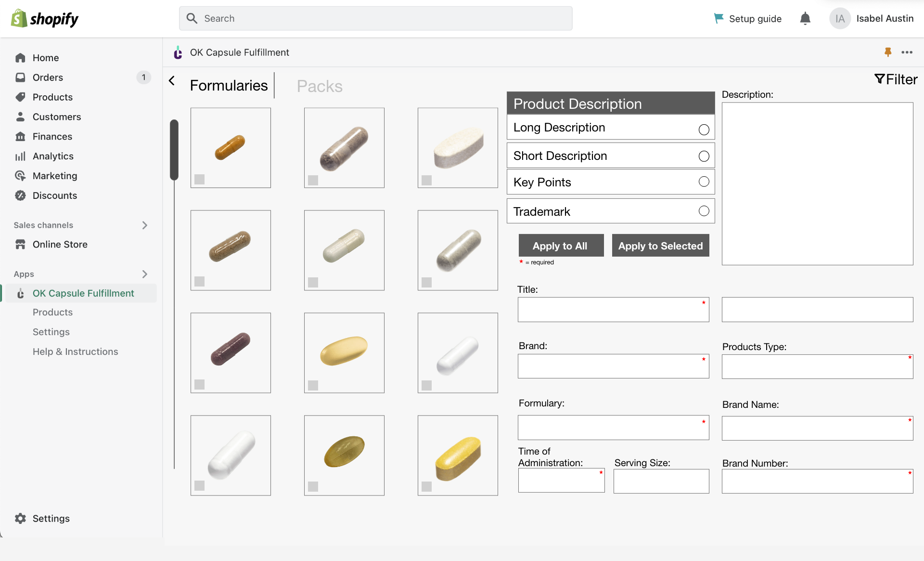This screenshot has width=924, height=561.
Task: Open Analytics from the sidebar
Action: [53, 156]
